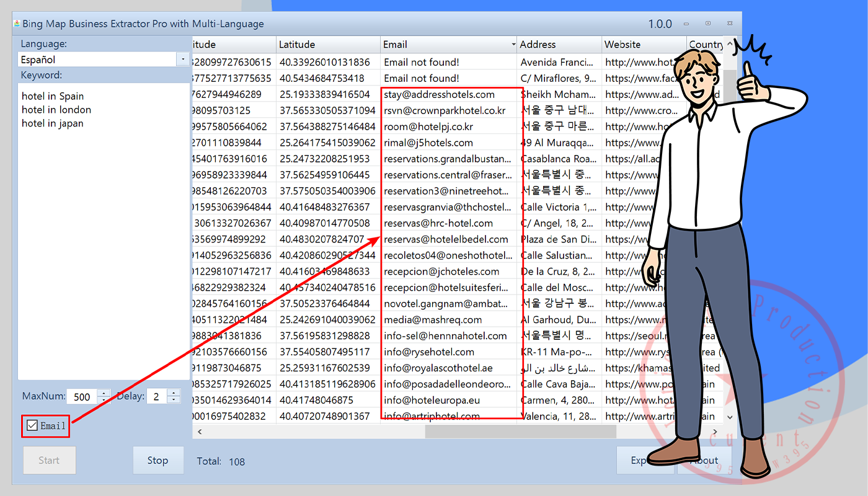Select the address cell 'Al Garhoud, Du...'
Screen dimensions: 868x496
560,320
